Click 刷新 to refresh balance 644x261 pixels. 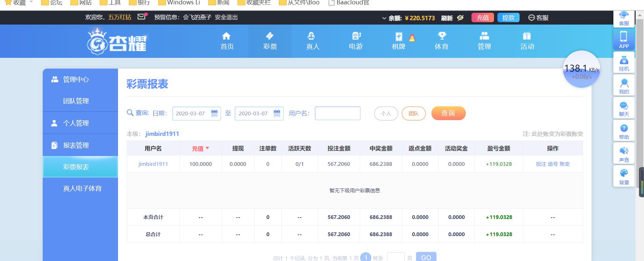[x=447, y=18]
